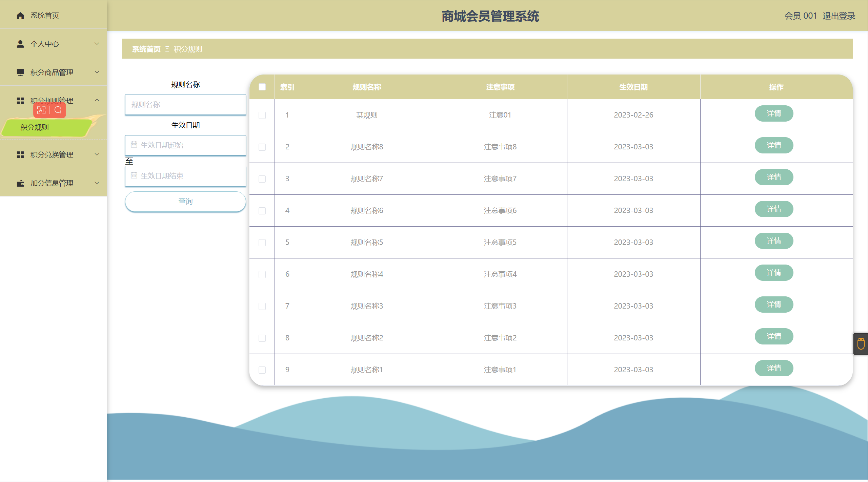Viewport: 868px width, 482px height.
Task: Click 退出登录 to log out
Action: (x=839, y=16)
